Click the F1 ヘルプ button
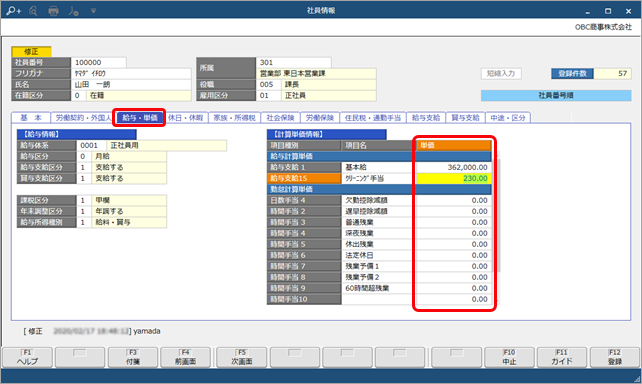The width and height of the screenshot is (642, 384). (x=27, y=357)
